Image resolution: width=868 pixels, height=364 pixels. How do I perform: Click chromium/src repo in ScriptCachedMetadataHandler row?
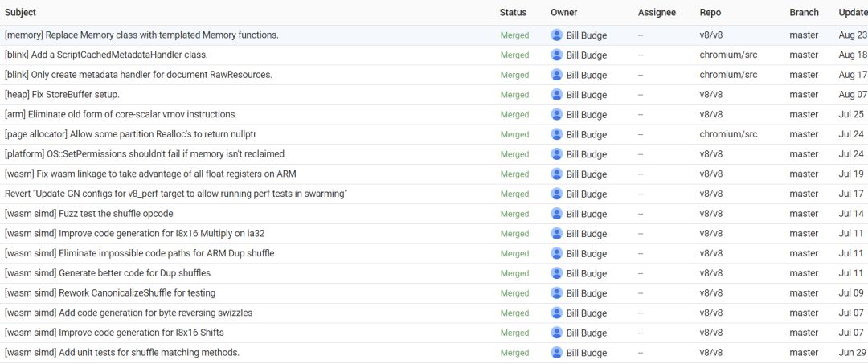(x=728, y=55)
